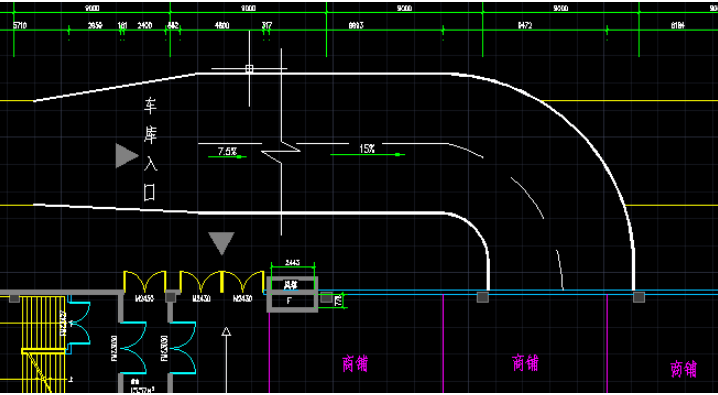Select the gray downward-pointing triangle marker
Viewport: 718px width, 395px height.
pos(222,243)
